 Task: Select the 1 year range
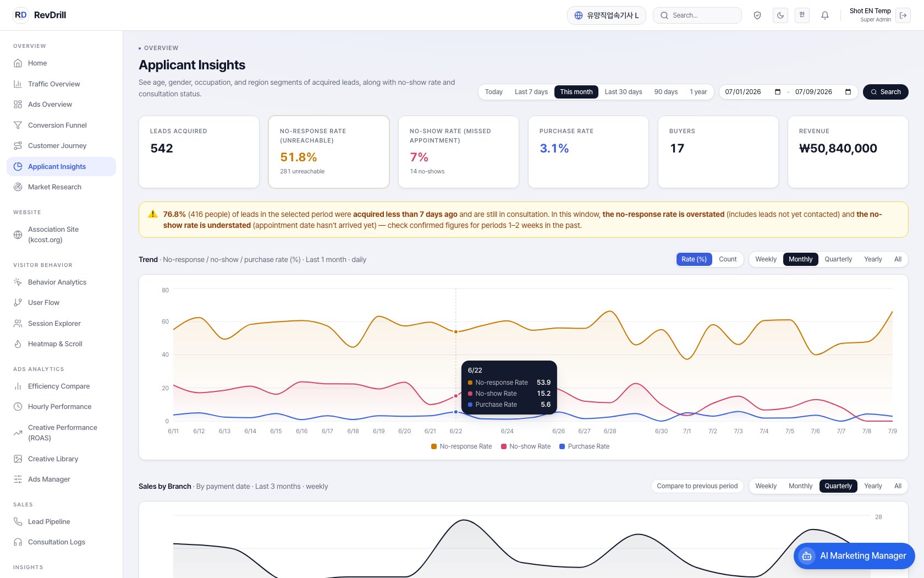coord(698,92)
